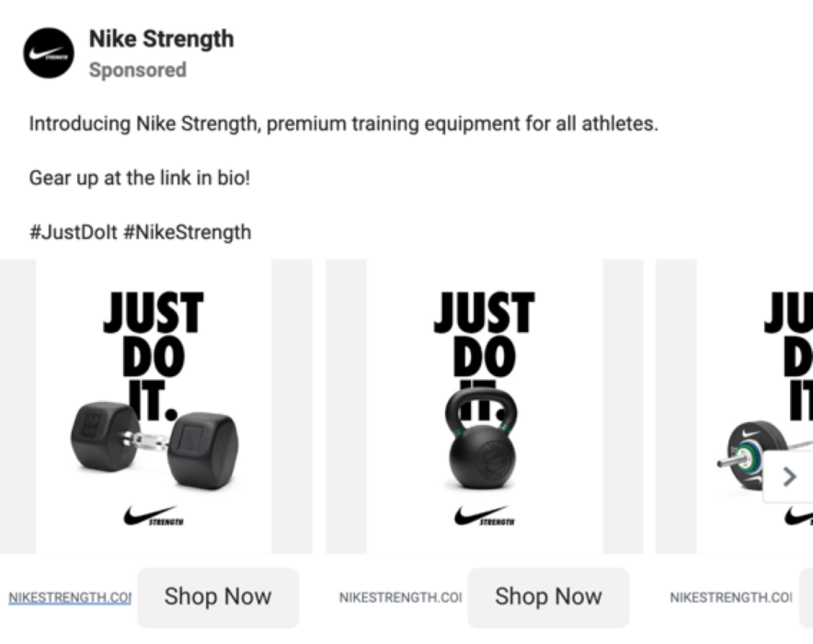Open the Nike Strength page name

pyautogui.click(x=161, y=39)
